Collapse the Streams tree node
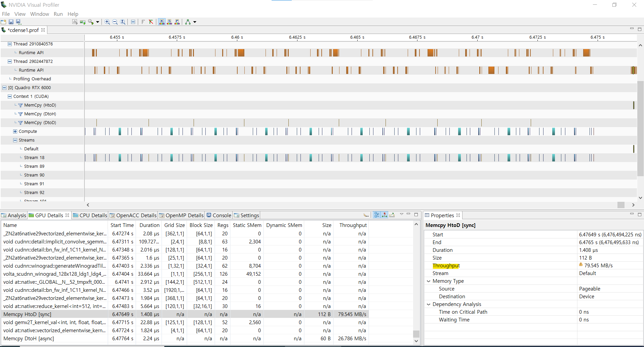This screenshot has width=644, height=347. click(x=15, y=140)
